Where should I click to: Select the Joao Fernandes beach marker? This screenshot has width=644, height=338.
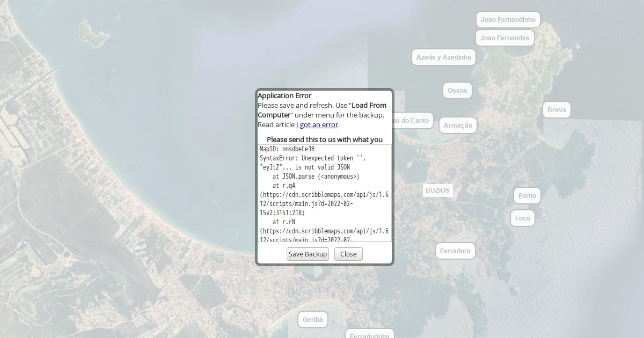click(x=504, y=38)
